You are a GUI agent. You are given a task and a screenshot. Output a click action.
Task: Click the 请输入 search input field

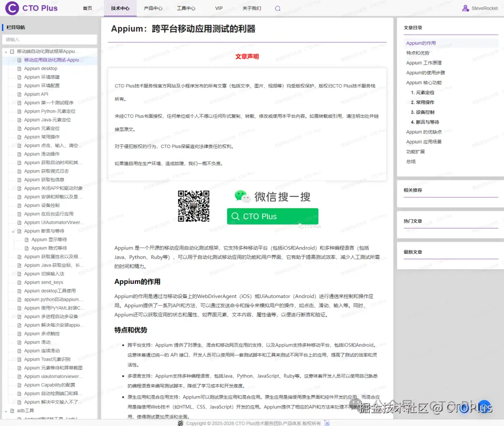[50, 40]
